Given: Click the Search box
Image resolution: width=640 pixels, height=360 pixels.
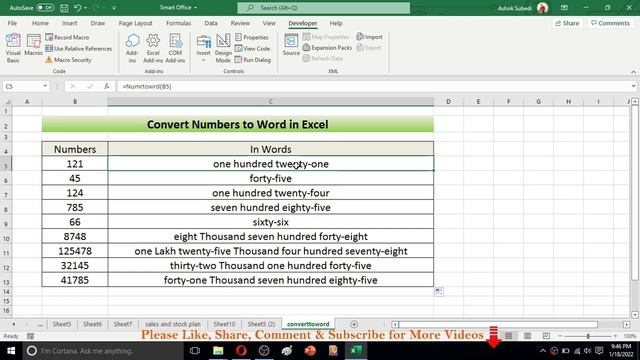Looking at the screenshot, I should pos(324,8).
